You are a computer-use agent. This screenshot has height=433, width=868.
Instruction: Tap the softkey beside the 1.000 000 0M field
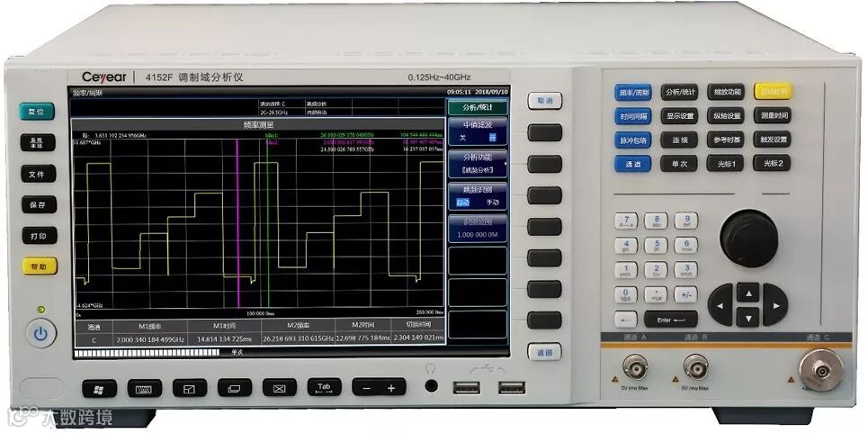point(545,227)
